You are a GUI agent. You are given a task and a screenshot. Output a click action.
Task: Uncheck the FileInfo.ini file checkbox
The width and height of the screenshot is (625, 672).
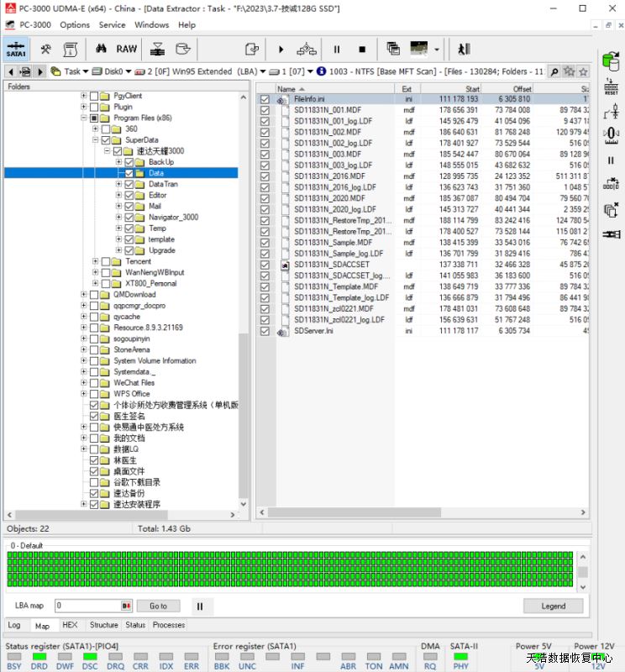tap(265, 99)
